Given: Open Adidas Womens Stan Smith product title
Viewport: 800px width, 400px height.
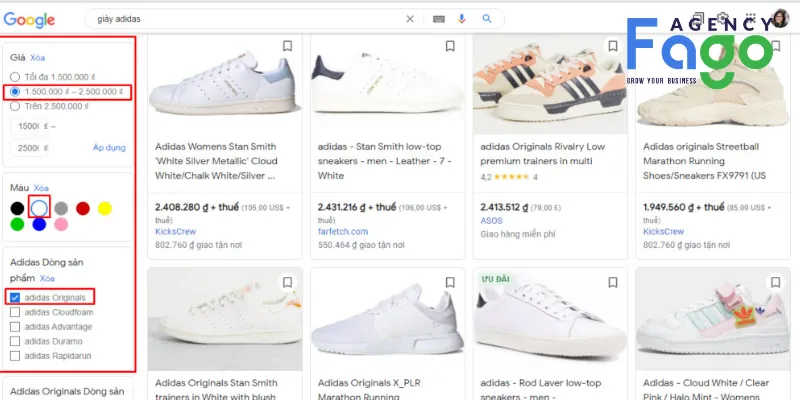Looking at the screenshot, I should coord(216,161).
